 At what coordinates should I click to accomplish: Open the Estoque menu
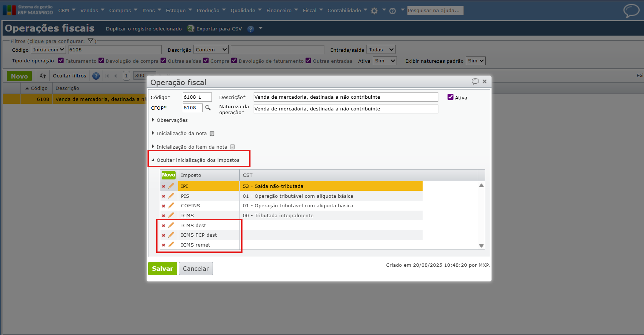179,10
